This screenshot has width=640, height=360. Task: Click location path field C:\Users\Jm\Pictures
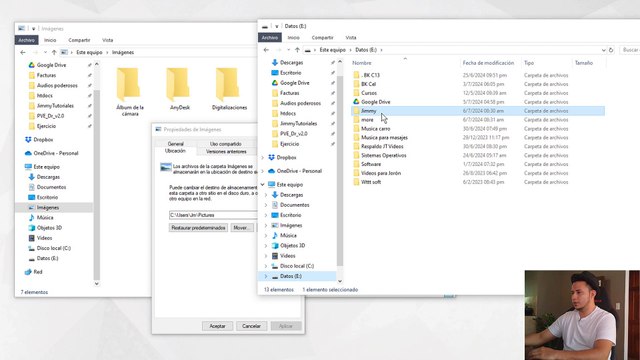213,215
